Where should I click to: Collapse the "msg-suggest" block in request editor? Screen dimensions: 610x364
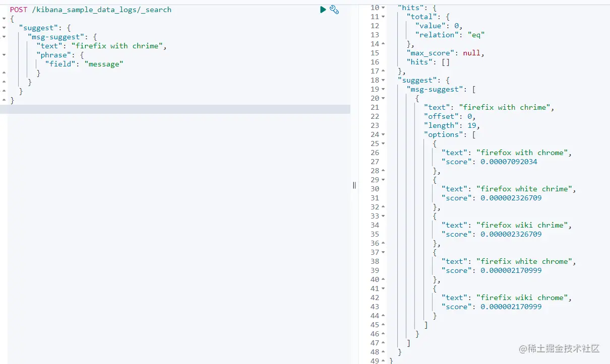4,37
